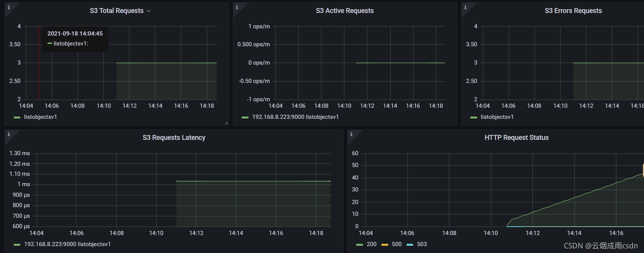The height and width of the screenshot is (253, 644).
Task: Click 14:06 time label in S3 Errors Requests
Action: pos(508,106)
